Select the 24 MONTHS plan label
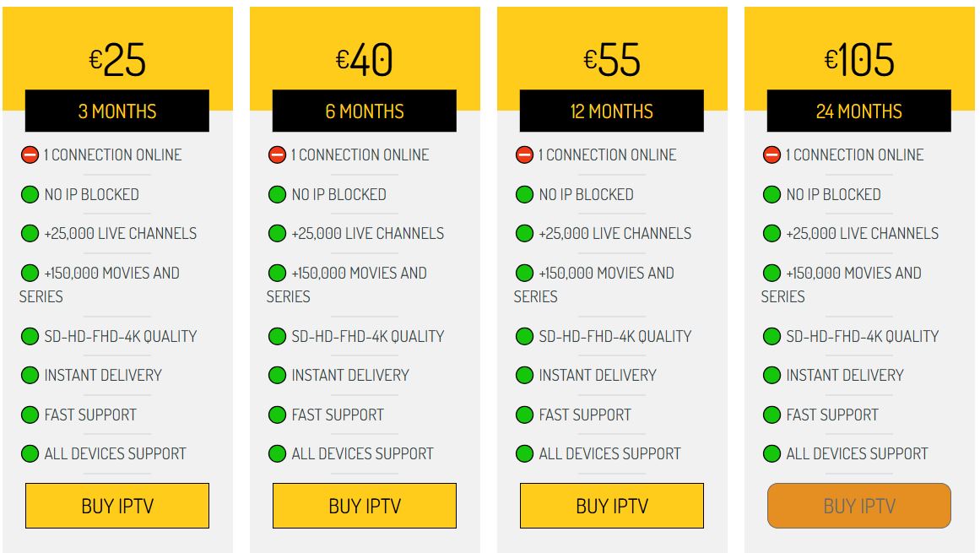Viewport: 980px width, 553px height. point(858,110)
